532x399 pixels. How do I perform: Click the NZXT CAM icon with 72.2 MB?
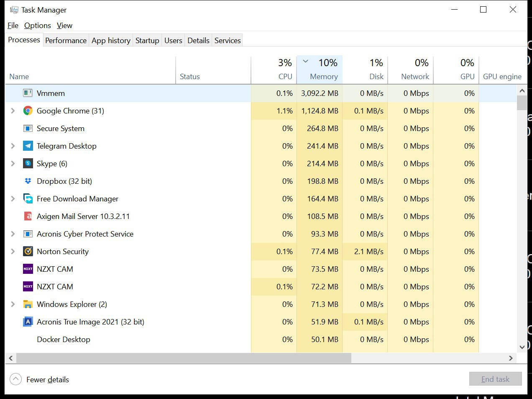point(28,287)
